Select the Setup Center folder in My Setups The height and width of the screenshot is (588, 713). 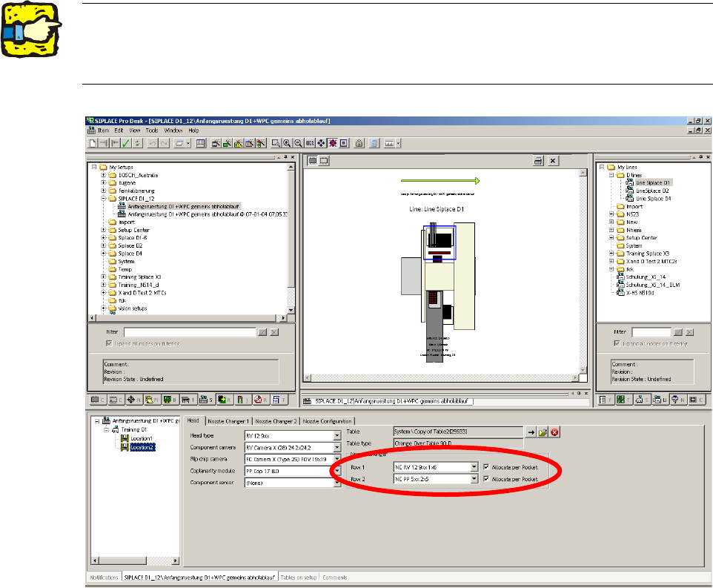click(133, 230)
